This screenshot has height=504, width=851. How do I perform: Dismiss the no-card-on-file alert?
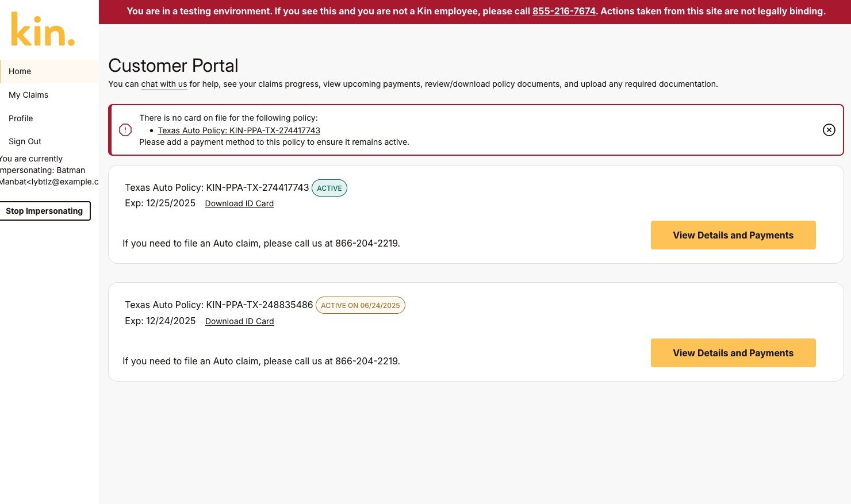829,130
